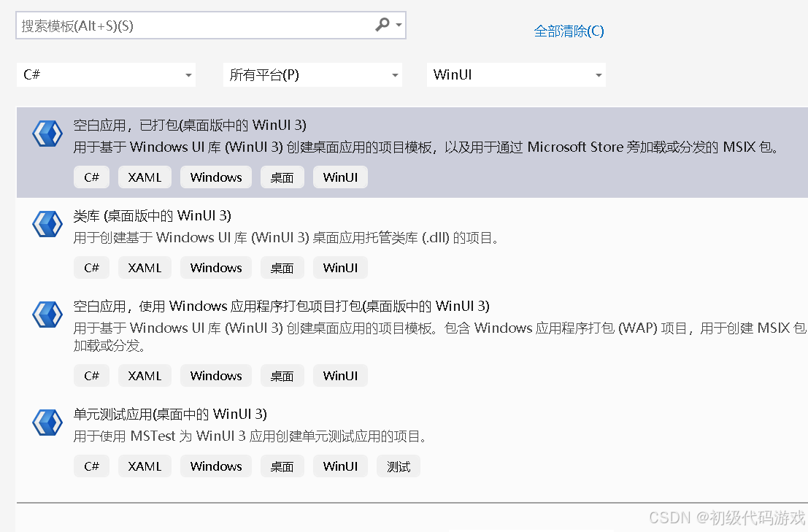Open the C# language filter dropdown
The height and width of the screenshot is (532, 808).
point(106,74)
